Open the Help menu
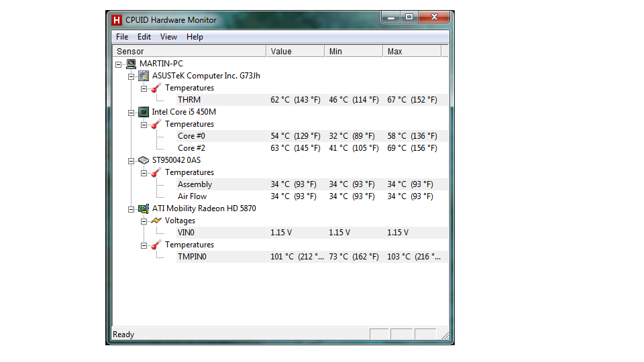644x362 pixels. pos(195,37)
